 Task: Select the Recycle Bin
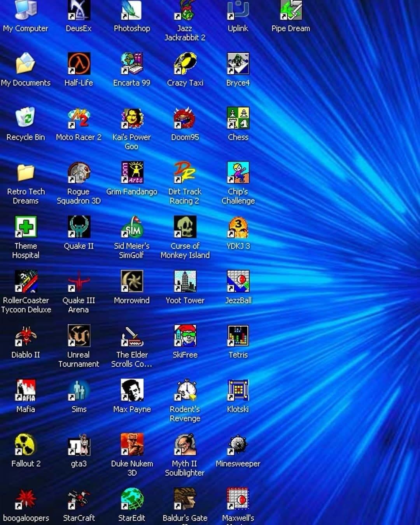point(26,118)
